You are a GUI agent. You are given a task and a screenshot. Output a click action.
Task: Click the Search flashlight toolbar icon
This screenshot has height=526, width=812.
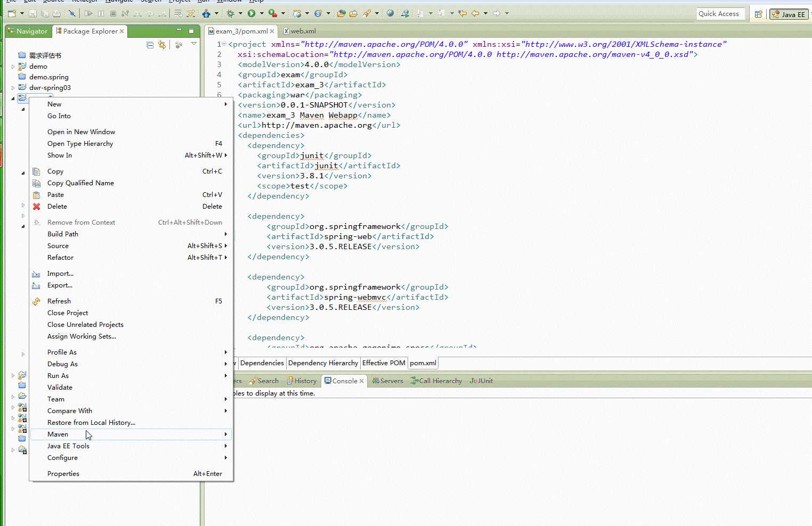(x=367, y=13)
